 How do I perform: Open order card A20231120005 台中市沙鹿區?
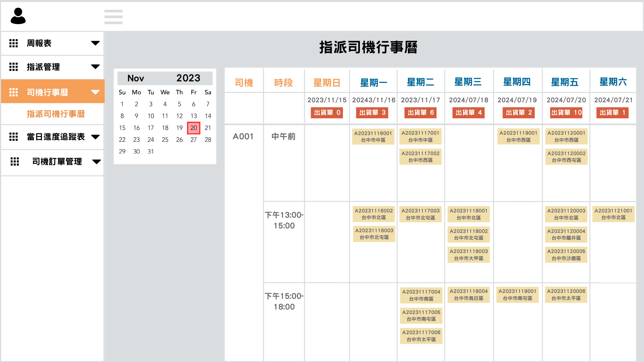tap(567, 255)
